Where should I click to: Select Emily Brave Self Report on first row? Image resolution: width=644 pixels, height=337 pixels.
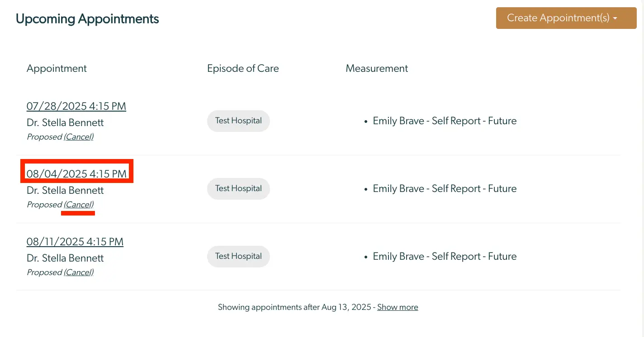point(445,121)
